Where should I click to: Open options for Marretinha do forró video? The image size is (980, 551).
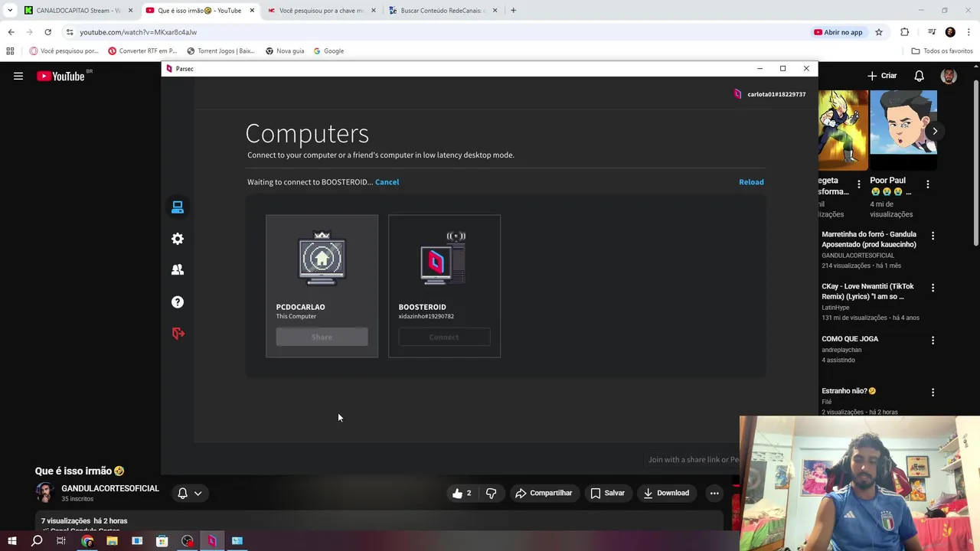click(x=933, y=236)
